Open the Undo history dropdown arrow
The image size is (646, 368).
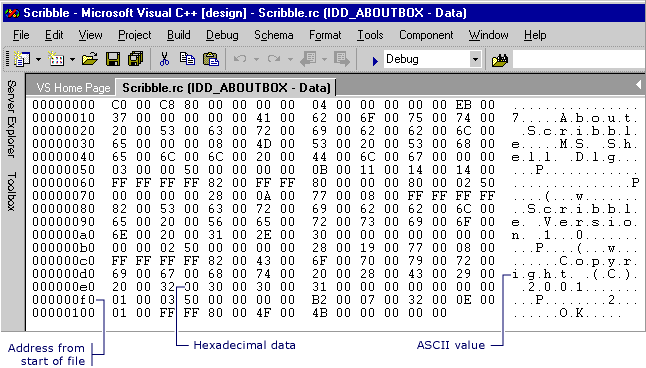[256, 60]
